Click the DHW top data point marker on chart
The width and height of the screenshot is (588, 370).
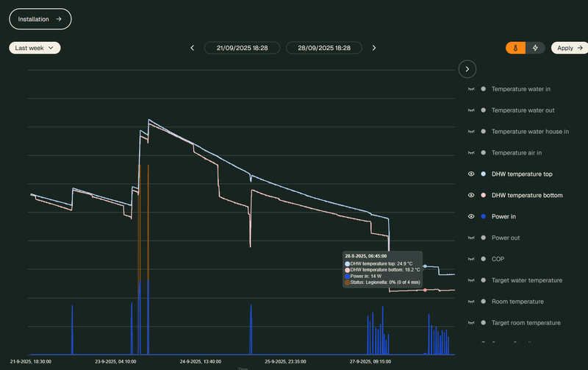point(425,266)
